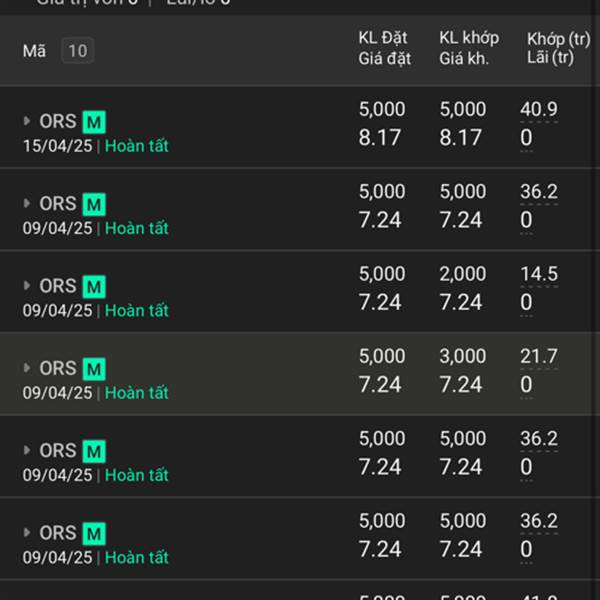The image size is (600, 600).
Task: Expand the highlighted ORS order with 3,000 matched
Action: [27, 368]
